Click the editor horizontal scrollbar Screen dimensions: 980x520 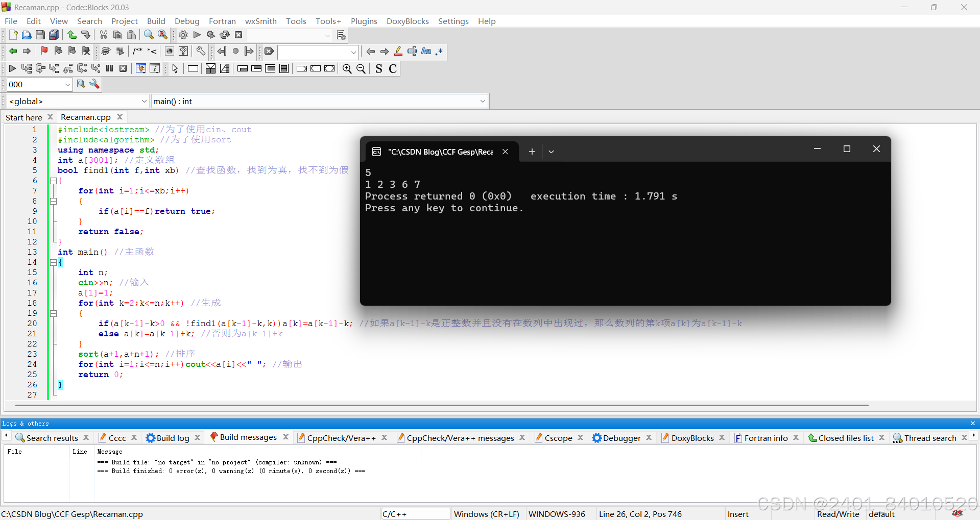tap(442, 405)
